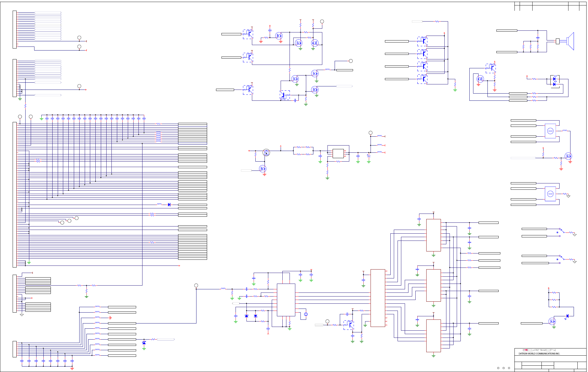Select the left clamping diode below the black IC

[246, 316]
